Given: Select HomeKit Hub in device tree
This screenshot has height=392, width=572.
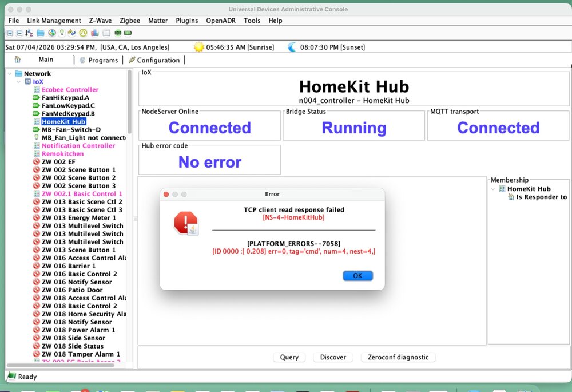Looking at the screenshot, I should (63, 121).
